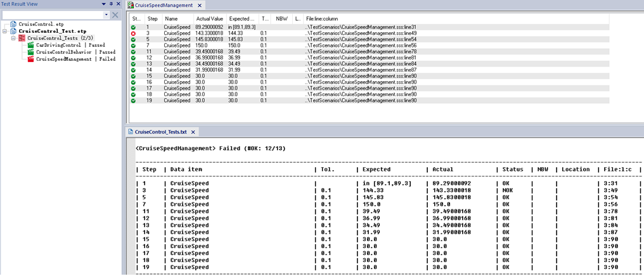Clear the filter with the X button
The width and height of the screenshot is (644, 276).
(x=115, y=15)
